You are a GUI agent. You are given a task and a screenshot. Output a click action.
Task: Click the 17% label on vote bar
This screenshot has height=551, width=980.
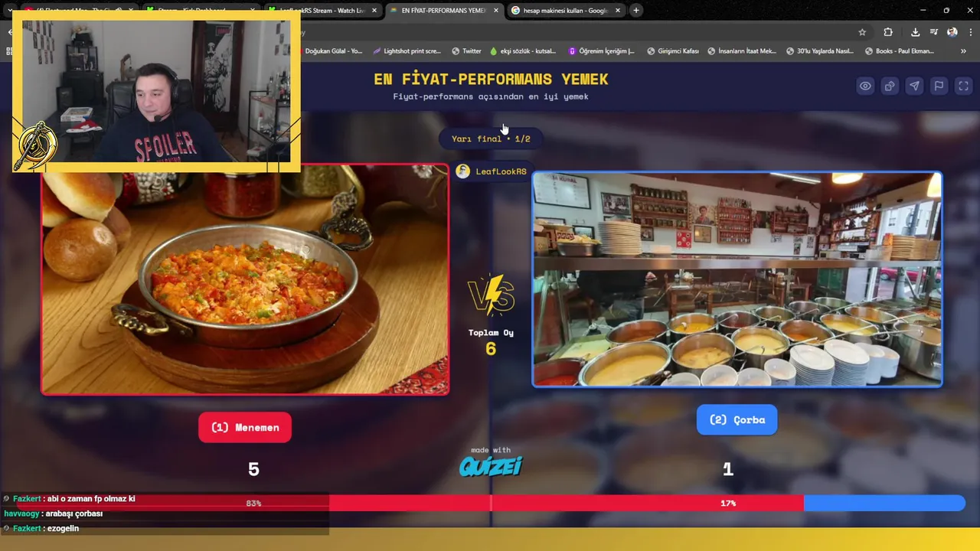click(x=728, y=503)
